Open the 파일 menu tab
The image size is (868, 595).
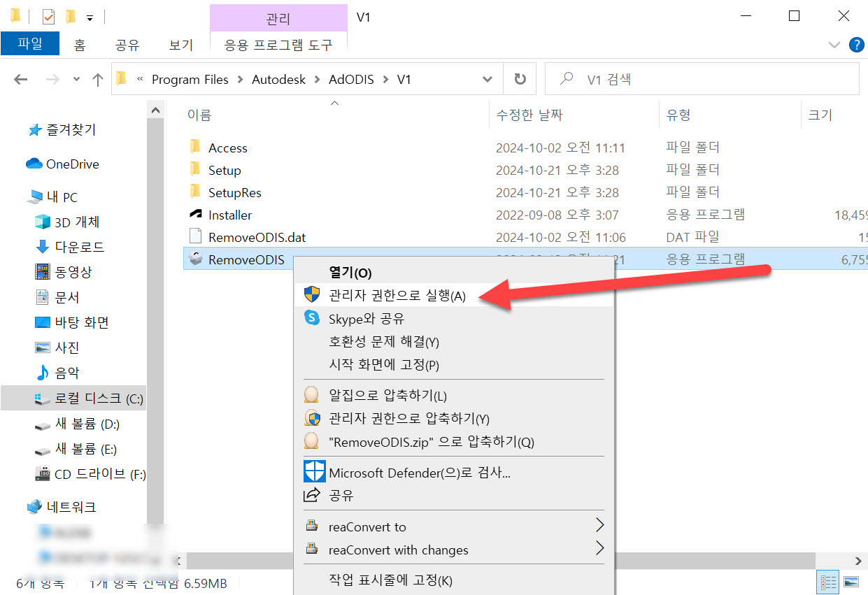(30, 44)
